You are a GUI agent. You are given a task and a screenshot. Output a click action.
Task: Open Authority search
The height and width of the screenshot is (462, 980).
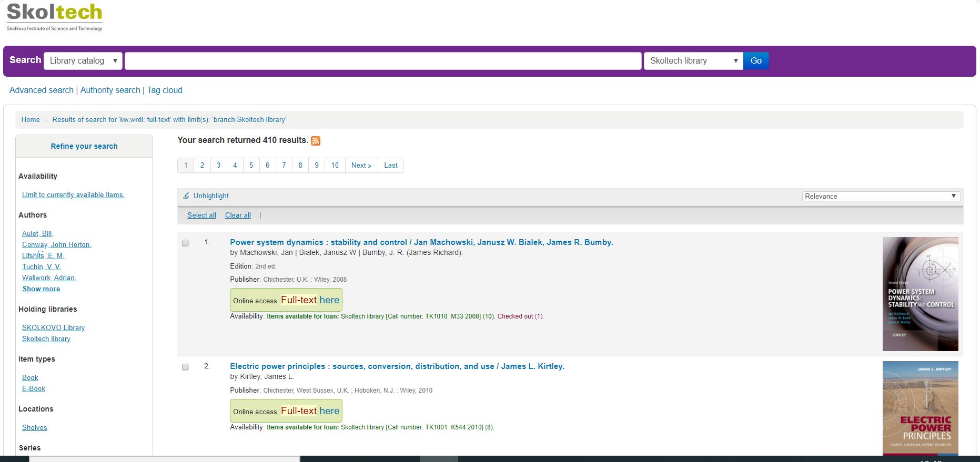110,90
